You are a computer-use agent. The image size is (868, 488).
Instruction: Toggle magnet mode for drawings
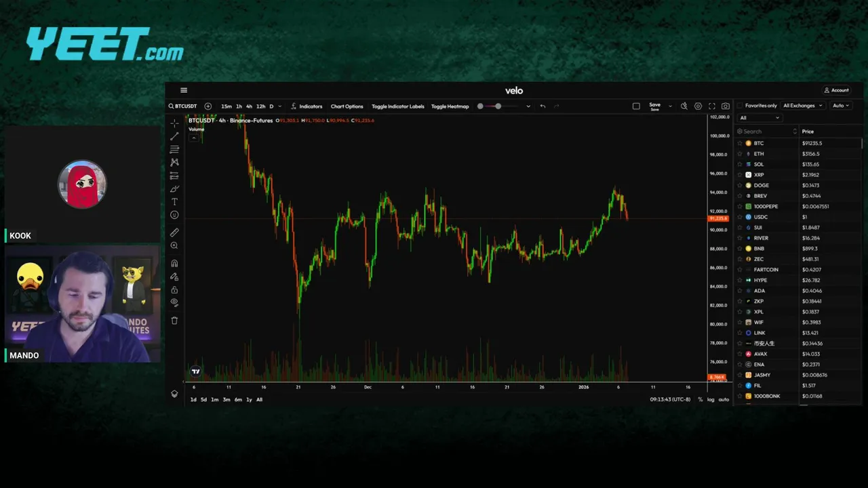coord(174,263)
